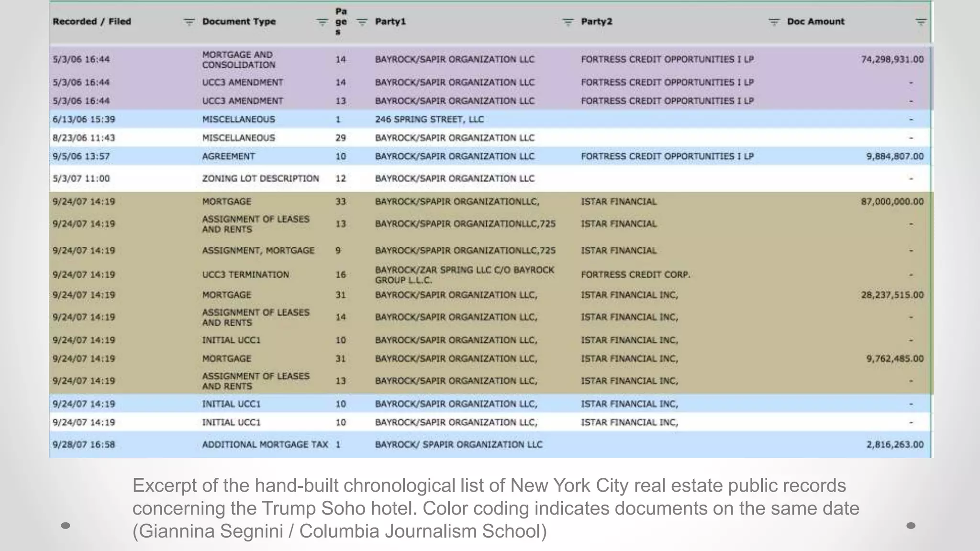Select the UCC3 TERMINATION document type cell
This screenshot has width=980, height=551.
click(245, 275)
